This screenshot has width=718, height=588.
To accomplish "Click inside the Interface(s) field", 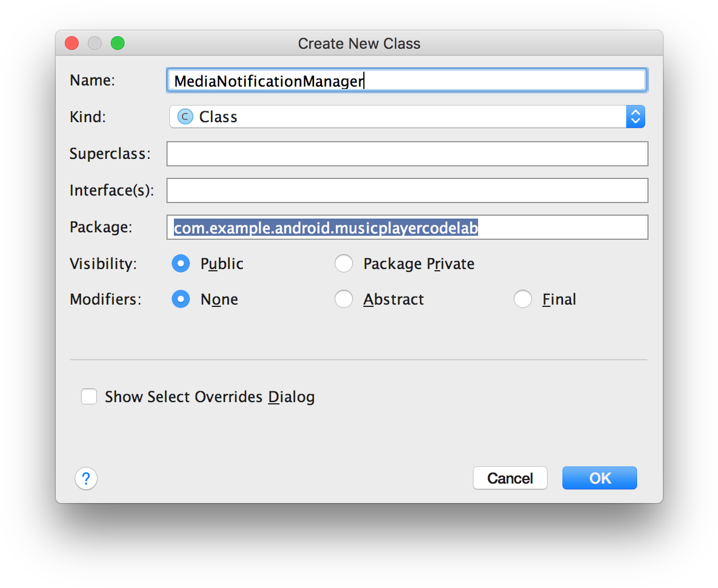I will click(407, 190).
